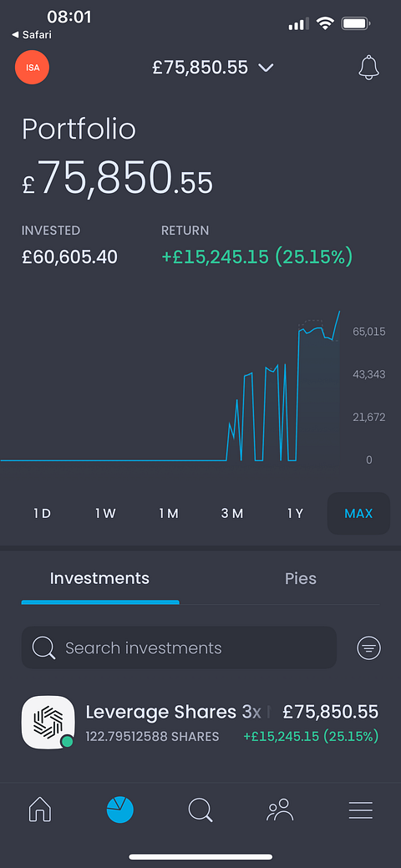Open the Community people icon
The image size is (401, 868).
[280, 810]
